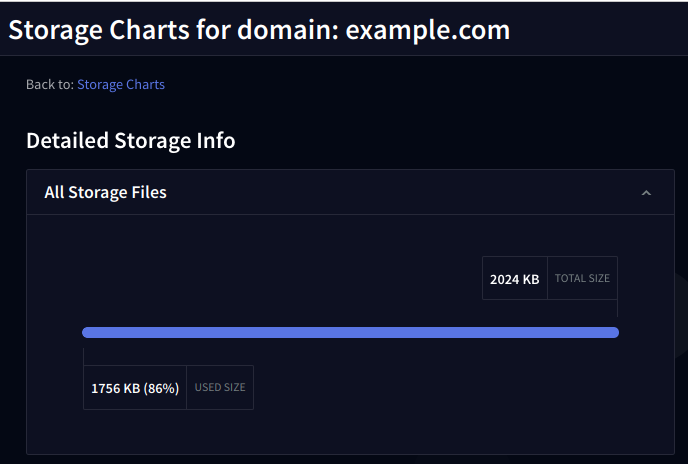Collapse the All Storage Files panel chevron
This screenshot has width=688, height=464.
646,193
